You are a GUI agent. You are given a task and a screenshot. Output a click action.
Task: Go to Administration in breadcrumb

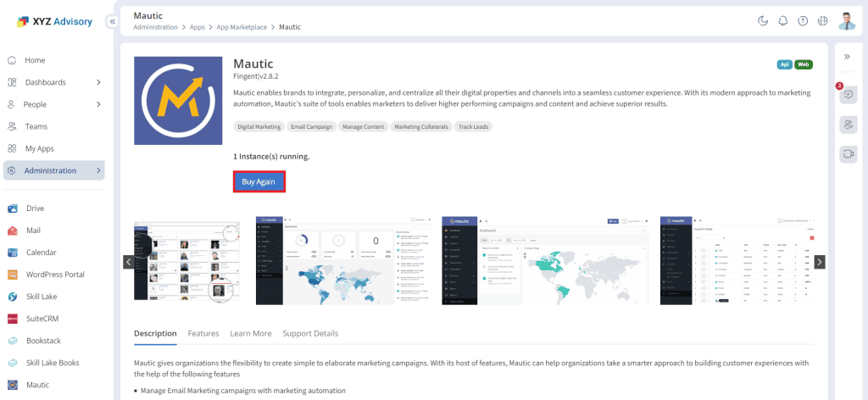click(156, 27)
